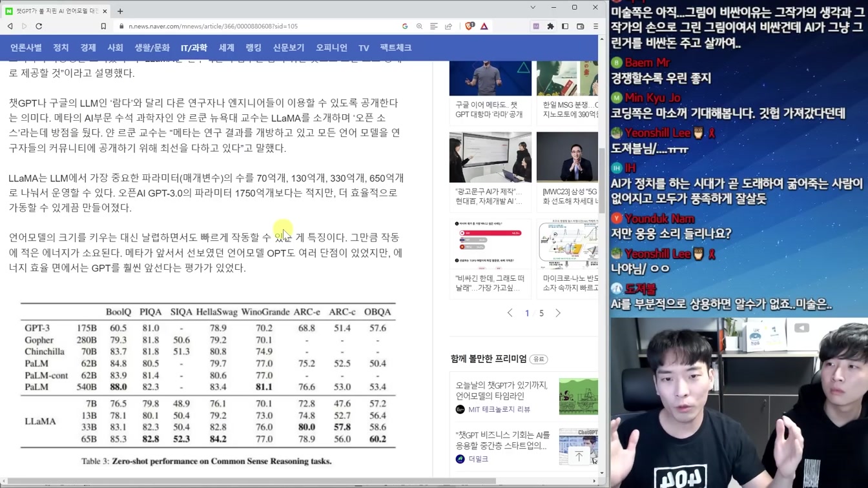Click the Younduk Nam chat username
This screenshot has height=488, width=868.
point(660,219)
